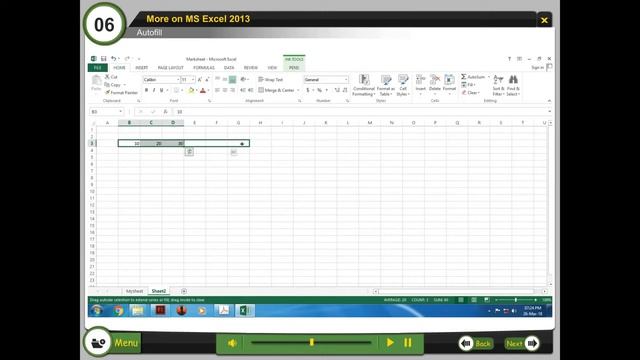The height and width of the screenshot is (360, 640).
Task: Open Chrome from the Windows taskbar
Action: [118, 311]
